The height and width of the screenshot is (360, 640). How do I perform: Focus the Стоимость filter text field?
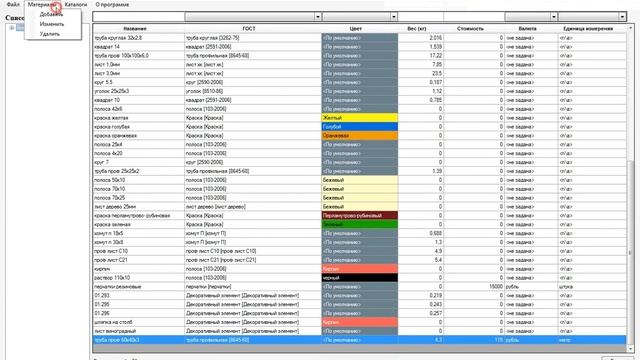pos(474,17)
